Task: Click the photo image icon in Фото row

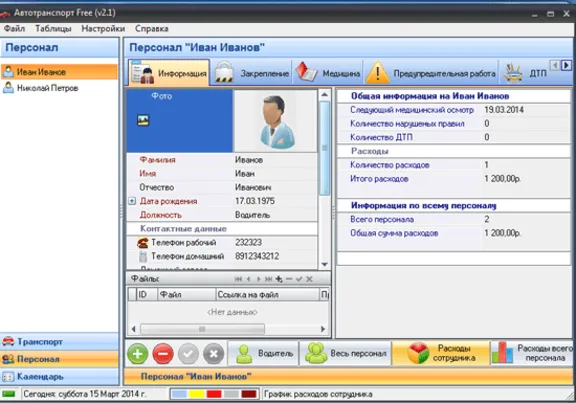Action: 143,120
